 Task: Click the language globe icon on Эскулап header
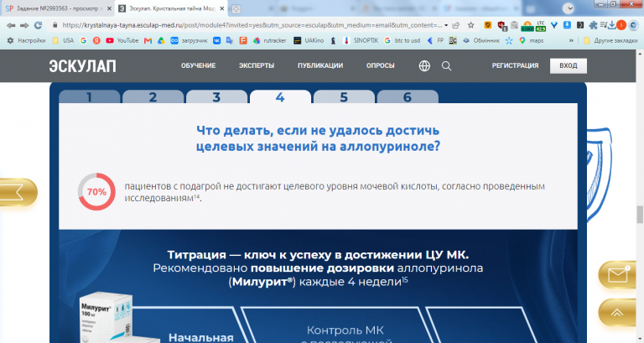424,65
